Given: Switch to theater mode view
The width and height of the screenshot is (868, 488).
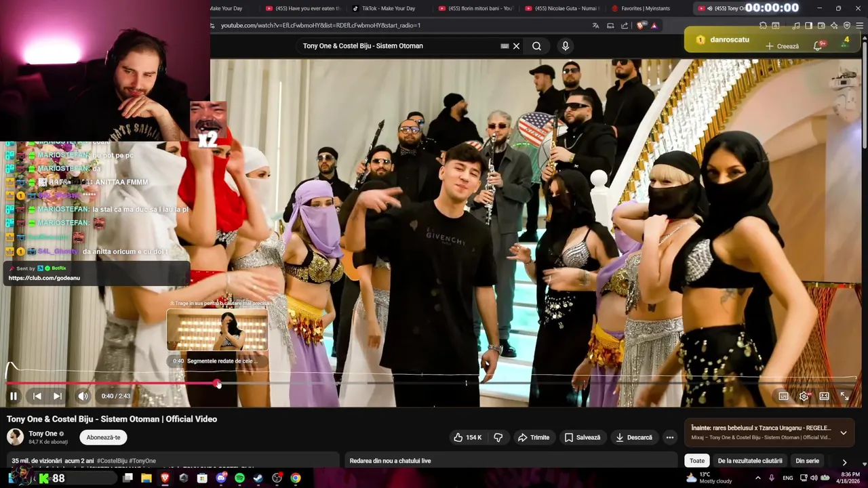Looking at the screenshot, I should pos(824,396).
